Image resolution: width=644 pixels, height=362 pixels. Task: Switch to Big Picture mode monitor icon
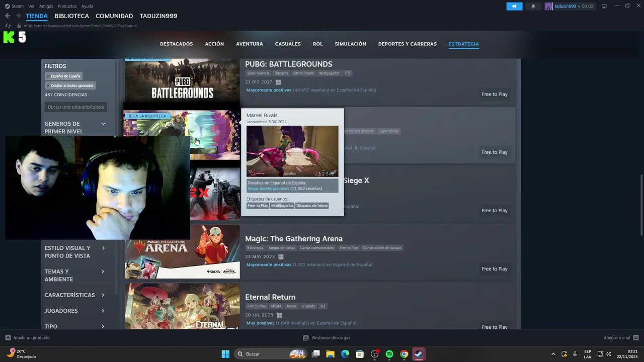604,6
